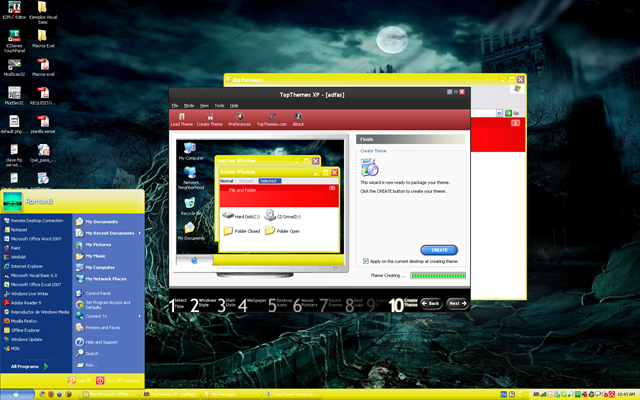Open My Documents in Start menu

tap(97, 222)
